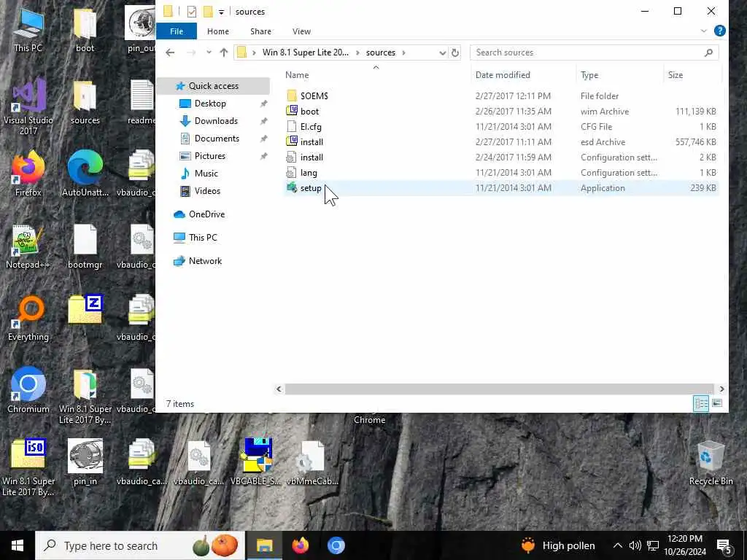Click File Explorer taskbar icon
747x560 pixels.
point(264,545)
